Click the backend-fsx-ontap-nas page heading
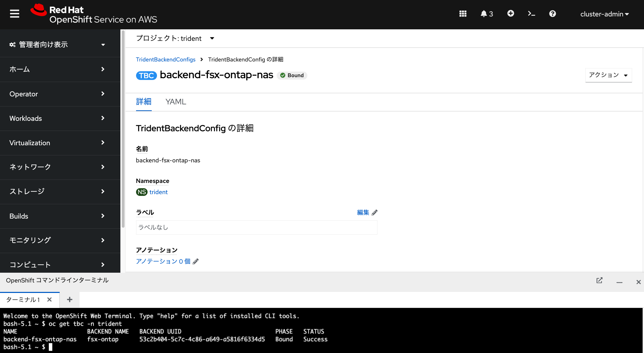This screenshot has width=644, height=353. tap(216, 75)
